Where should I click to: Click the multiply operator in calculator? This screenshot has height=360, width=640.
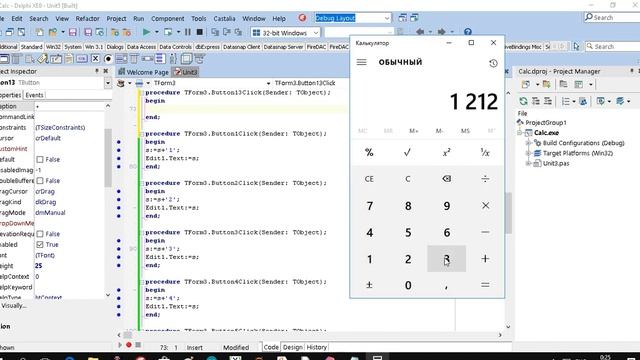485,205
